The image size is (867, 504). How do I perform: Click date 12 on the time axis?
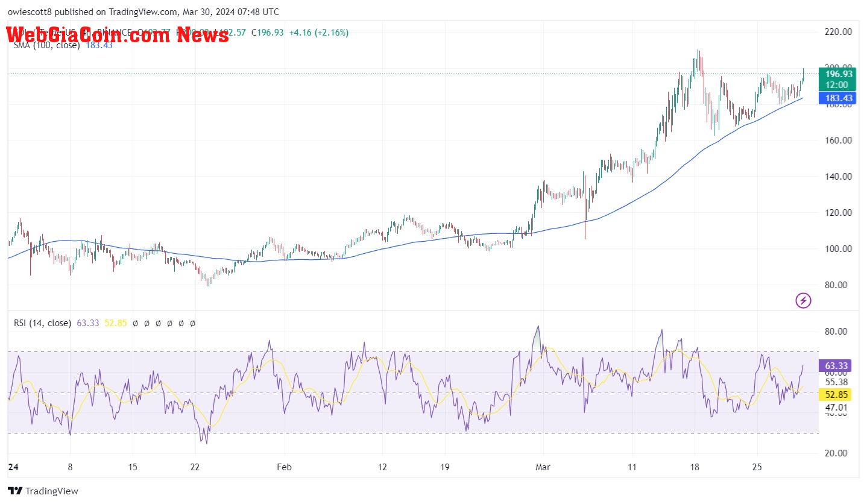(382, 467)
